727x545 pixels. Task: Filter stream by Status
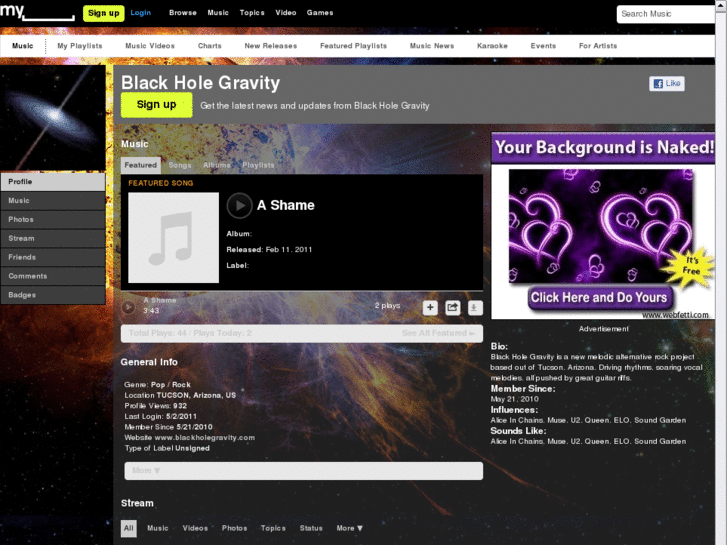pyautogui.click(x=311, y=528)
